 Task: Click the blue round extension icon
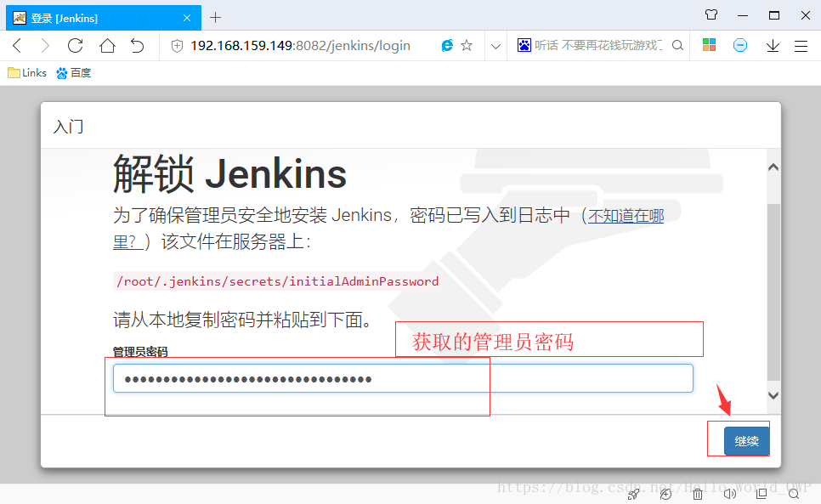[740, 45]
